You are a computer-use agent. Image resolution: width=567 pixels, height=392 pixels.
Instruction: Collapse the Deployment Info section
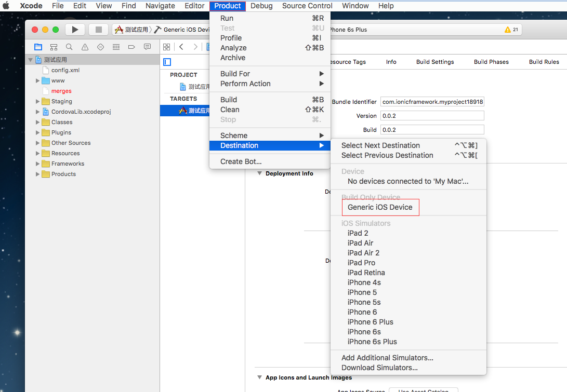259,173
